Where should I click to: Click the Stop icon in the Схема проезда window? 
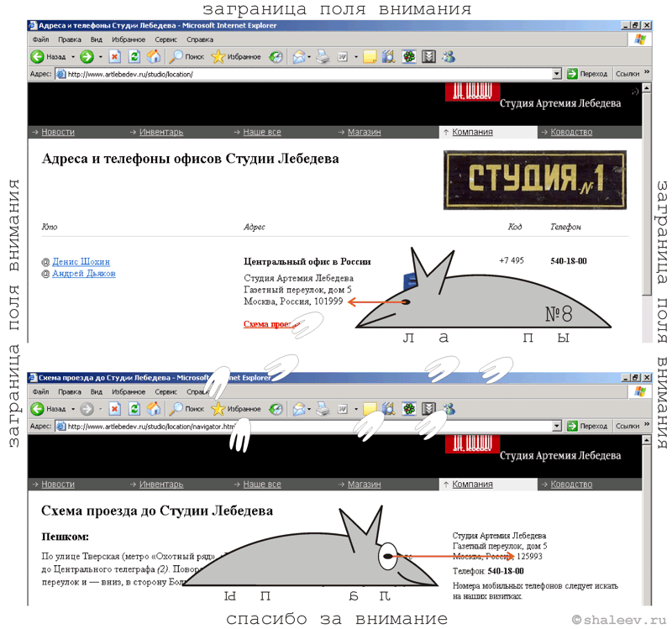click(x=114, y=409)
